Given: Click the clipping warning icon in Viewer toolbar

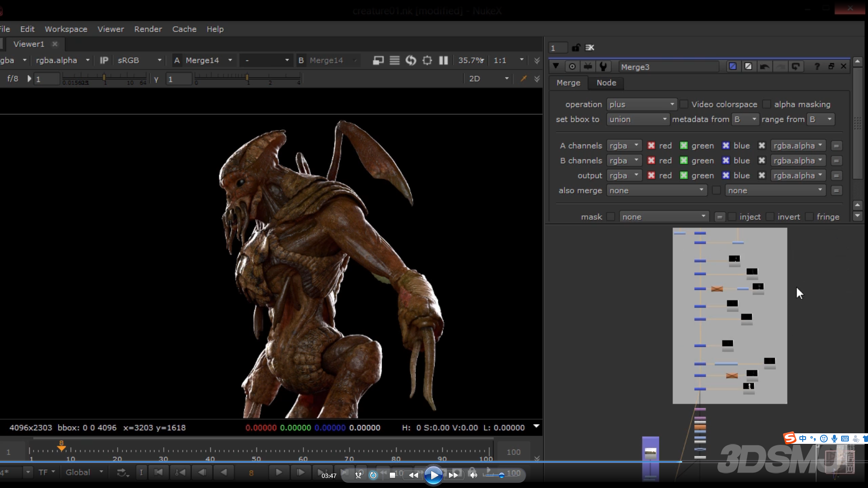Looking at the screenshot, I should pyautogui.click(x=378, y=60).
